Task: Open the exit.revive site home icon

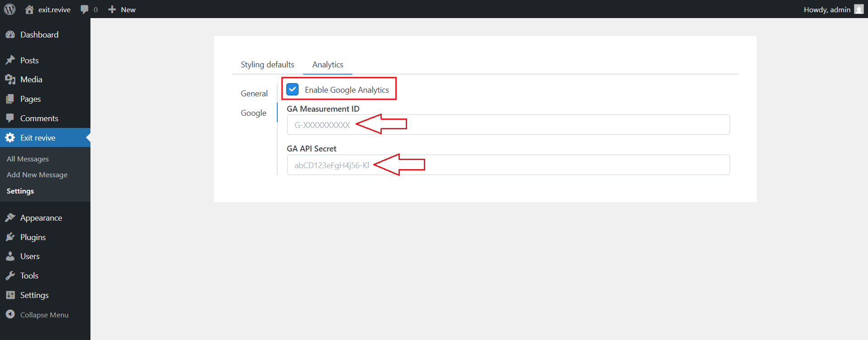Action: [x=29, y=9]
